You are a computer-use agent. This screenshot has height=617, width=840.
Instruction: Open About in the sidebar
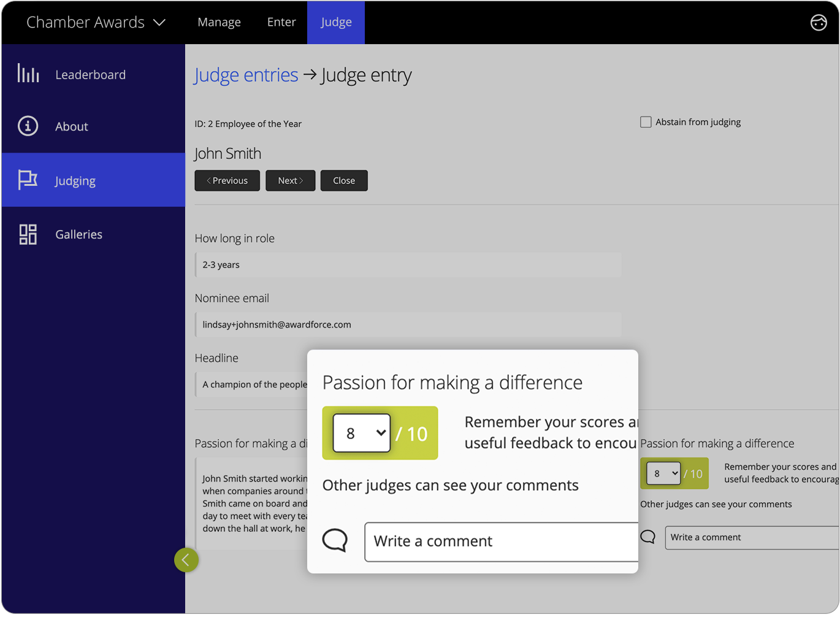coord(93,126)
